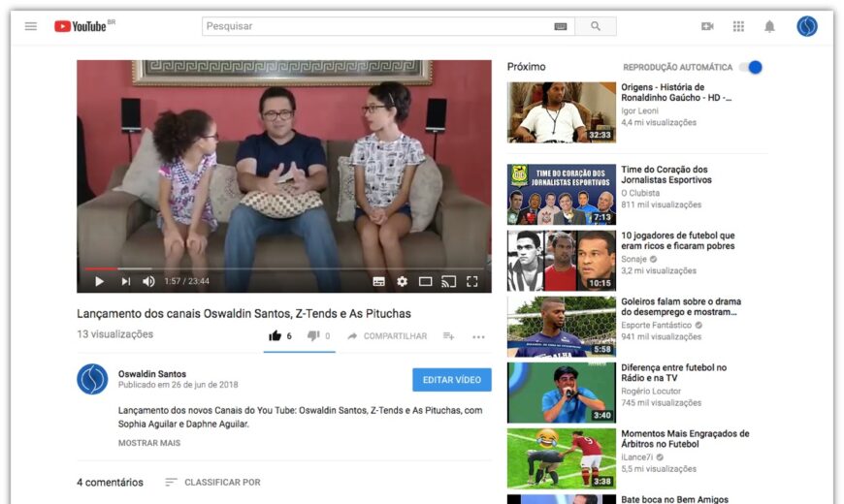
Task: Open the hamburger guide menu
Action: [31, 26]
